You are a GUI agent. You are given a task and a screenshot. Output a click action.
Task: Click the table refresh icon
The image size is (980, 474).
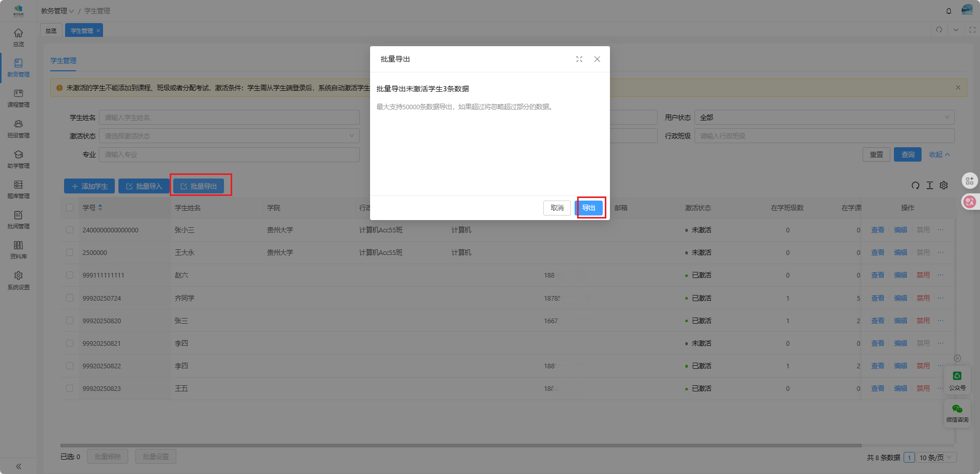(x=915, y=186)
